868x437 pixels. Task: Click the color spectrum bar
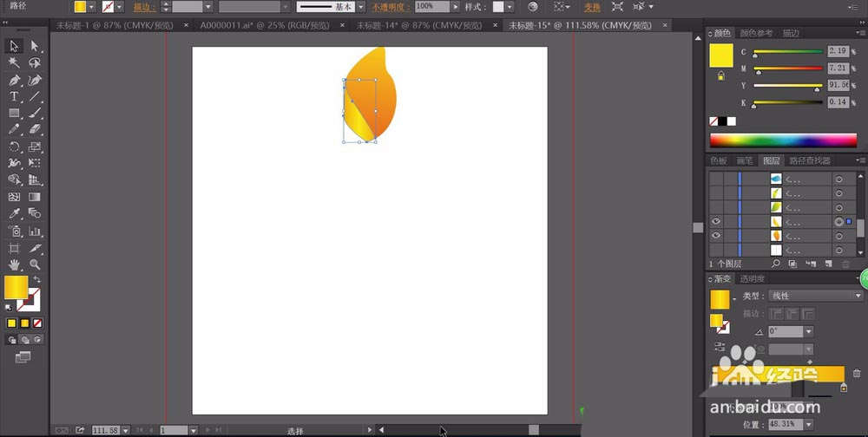pyautogui.click(x=783, y=140)
